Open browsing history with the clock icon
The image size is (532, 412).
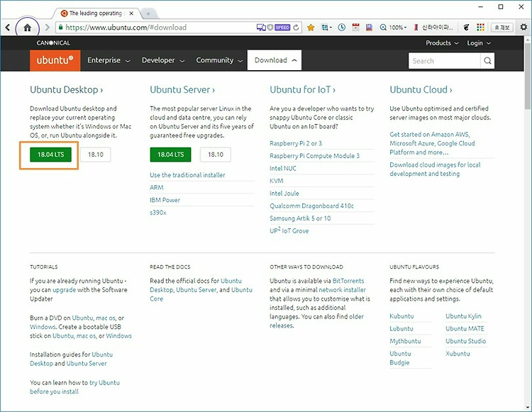(342, 28)
